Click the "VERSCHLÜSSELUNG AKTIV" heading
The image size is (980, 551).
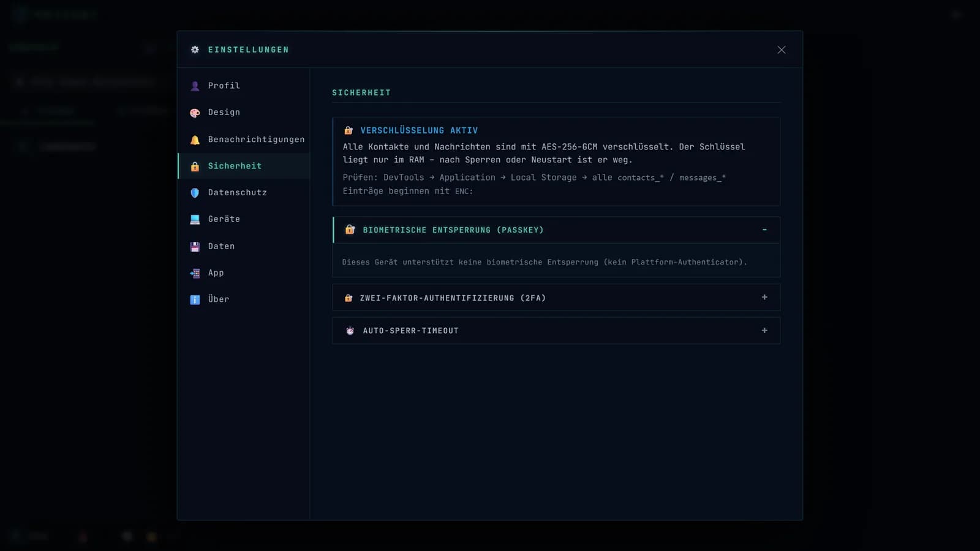(419, 130)
